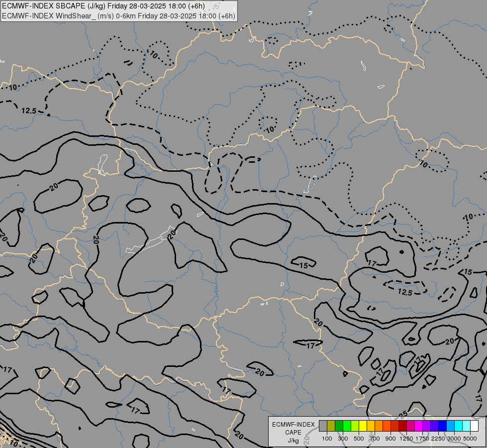Image resolution: width=487 pixels, height=448 pixels.
Task: Click the pale light-cyan legend swatch
Action: click(x=466, y=426)
